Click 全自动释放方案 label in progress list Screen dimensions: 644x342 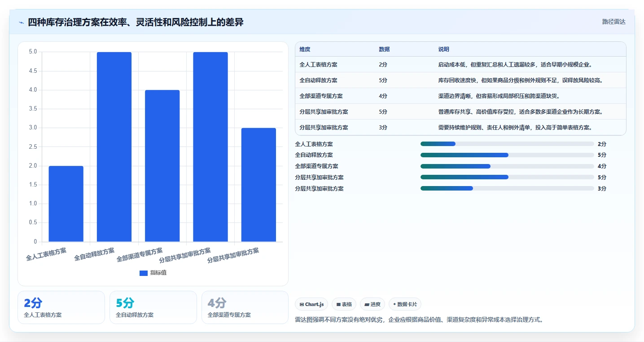314,155
